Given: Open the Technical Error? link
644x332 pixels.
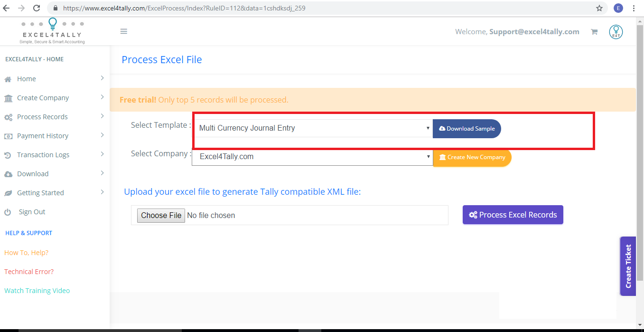Looking at the screenshot, I should tap(29, 272).
